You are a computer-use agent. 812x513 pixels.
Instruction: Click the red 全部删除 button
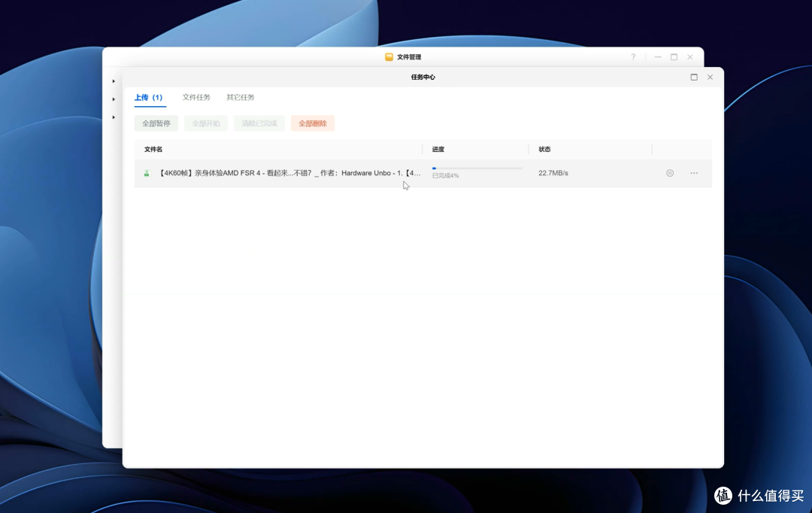[312, 123]
